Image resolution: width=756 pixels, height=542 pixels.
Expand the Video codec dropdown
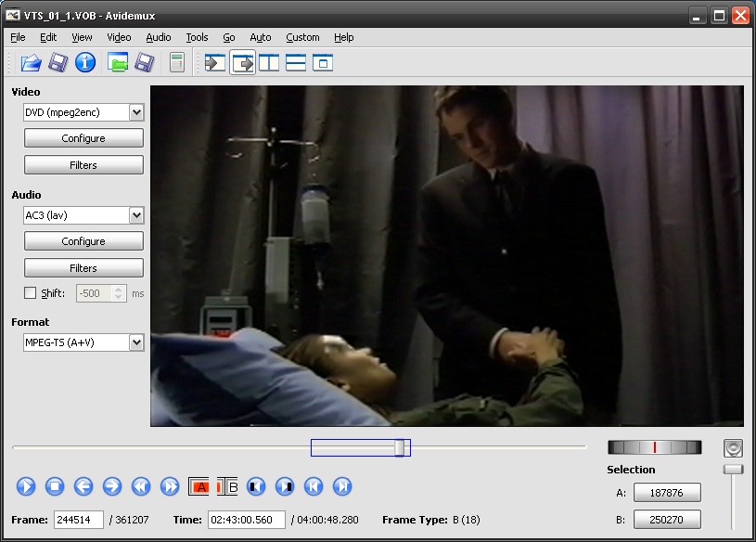pos(136,112)
